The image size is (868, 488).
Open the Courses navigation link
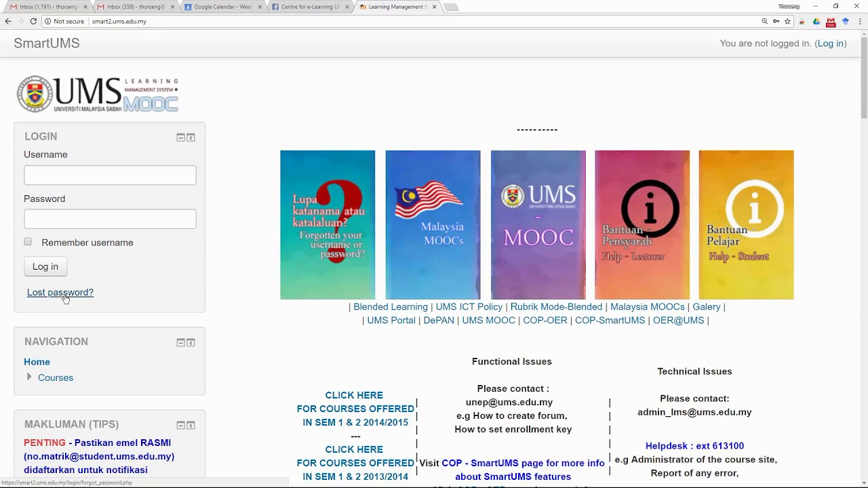[x=56, y=378]
